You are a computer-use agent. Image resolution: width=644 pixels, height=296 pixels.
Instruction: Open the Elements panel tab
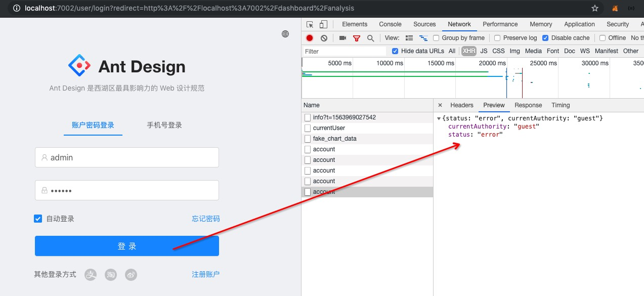pos(355,24)
